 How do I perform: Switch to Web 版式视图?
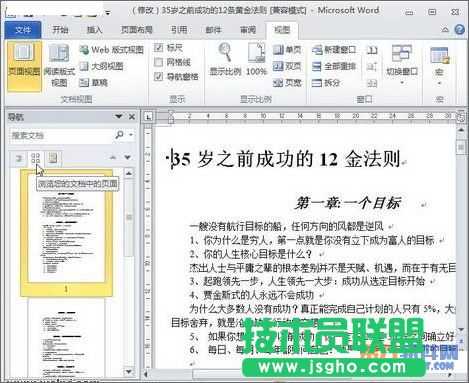coord(111,50)
